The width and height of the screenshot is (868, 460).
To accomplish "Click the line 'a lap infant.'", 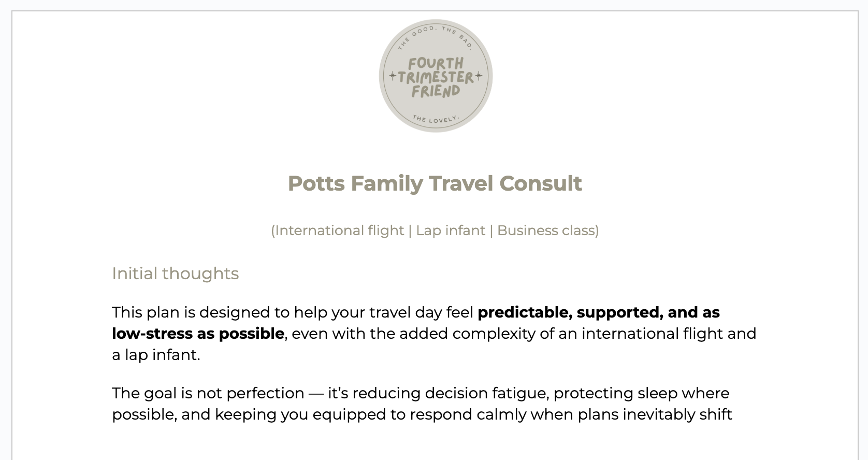I will point(156,355).
